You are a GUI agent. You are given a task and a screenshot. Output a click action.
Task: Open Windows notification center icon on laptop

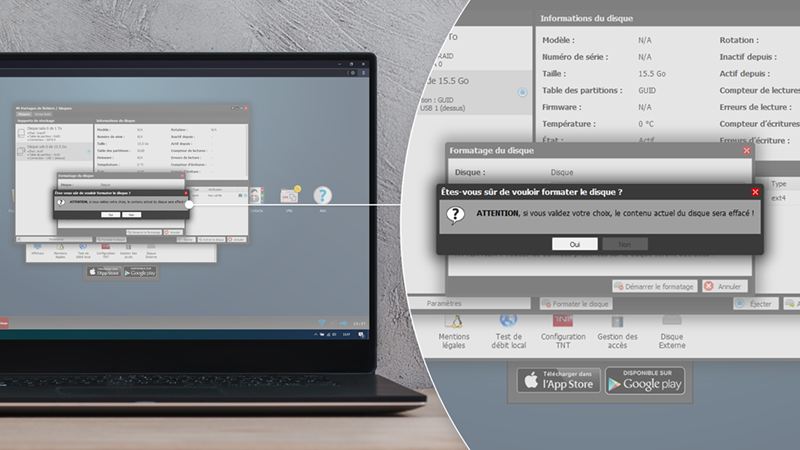coord(361,335)
